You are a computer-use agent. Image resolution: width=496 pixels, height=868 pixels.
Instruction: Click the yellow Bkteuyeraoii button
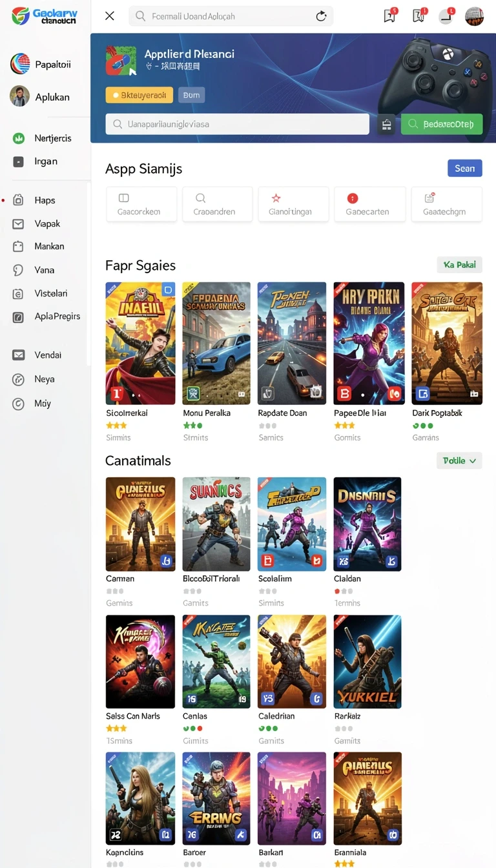tap(139, 95)
